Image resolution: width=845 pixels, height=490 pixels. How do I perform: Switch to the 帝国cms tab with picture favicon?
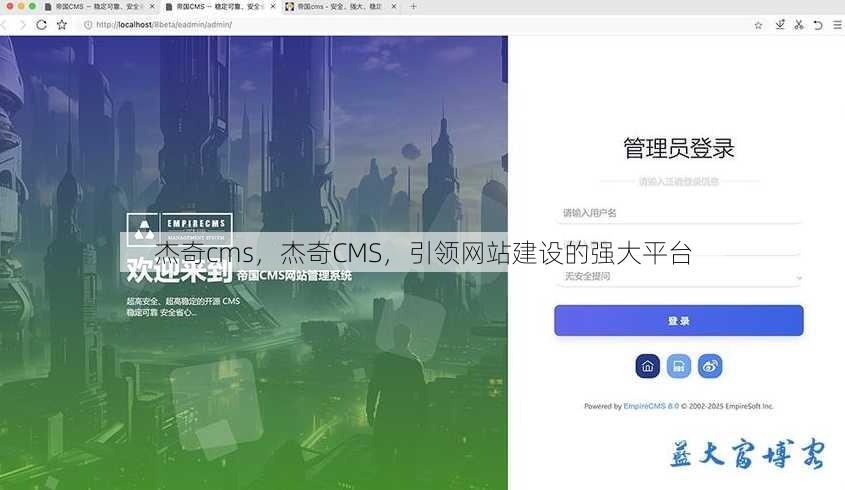[340, 6]
